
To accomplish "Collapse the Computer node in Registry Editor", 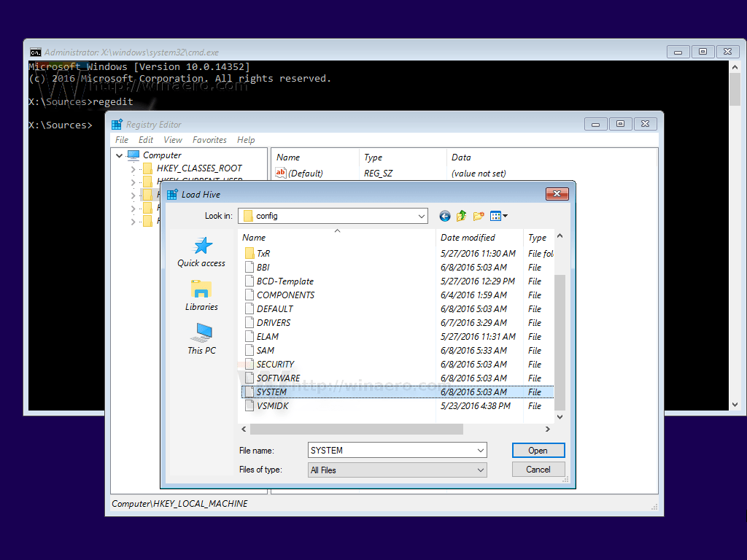I will (119, 155).
